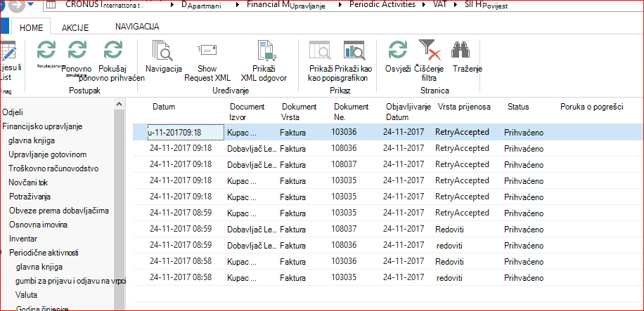The width and height of the screenshot is (644, 311).
Task: Open the navigation history dropdown arrow
Action: (x=31, y=5)
